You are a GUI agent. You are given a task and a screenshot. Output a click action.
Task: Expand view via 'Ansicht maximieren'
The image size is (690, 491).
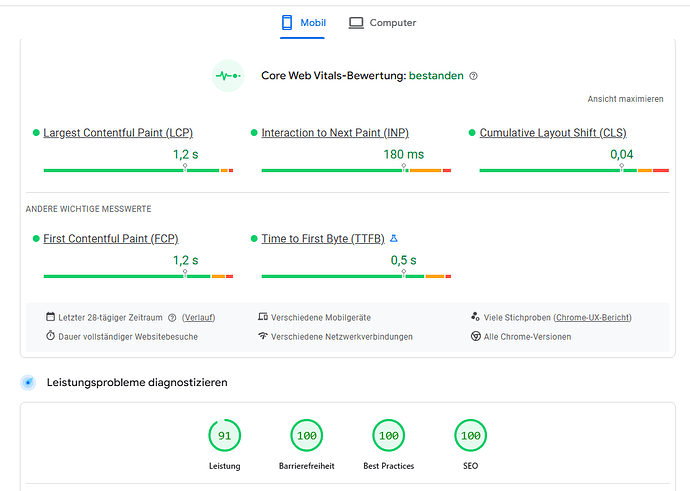(x=625, y=100)
